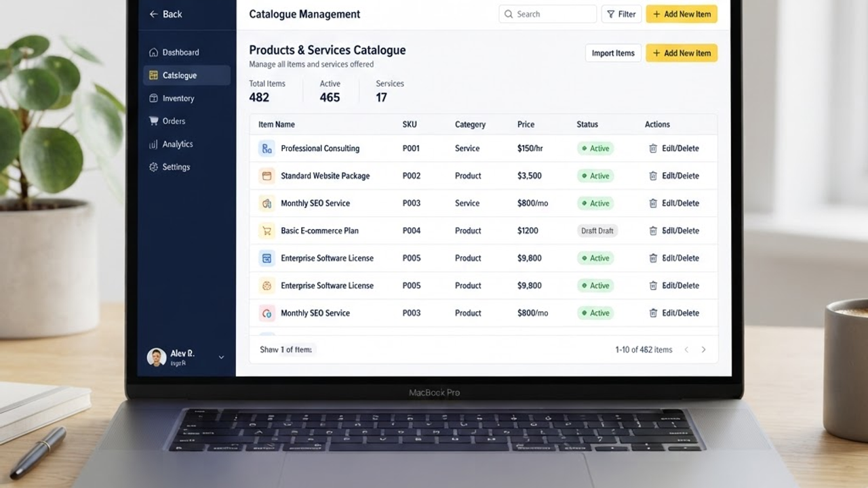Screen dimensions: 868x488
Task: Select the Catalogue sidebar menu item
Action: [187, 75]
